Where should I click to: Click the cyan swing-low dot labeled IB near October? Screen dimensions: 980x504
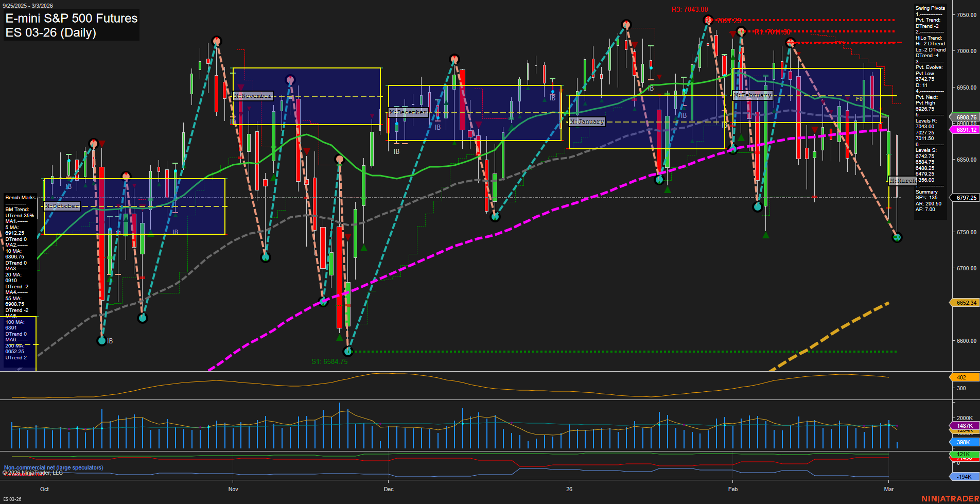pos(102,340)
